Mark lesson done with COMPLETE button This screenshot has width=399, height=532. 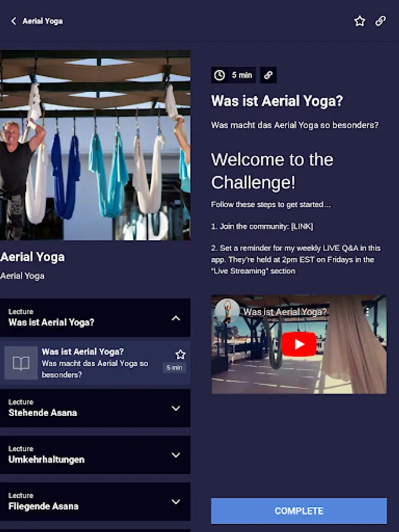point(299,511)
